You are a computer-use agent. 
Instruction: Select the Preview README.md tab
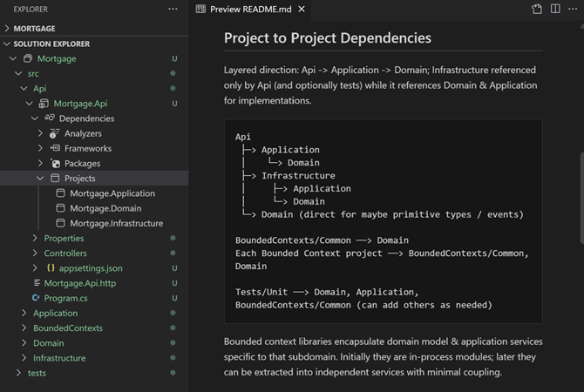click(x=249, y=10)
